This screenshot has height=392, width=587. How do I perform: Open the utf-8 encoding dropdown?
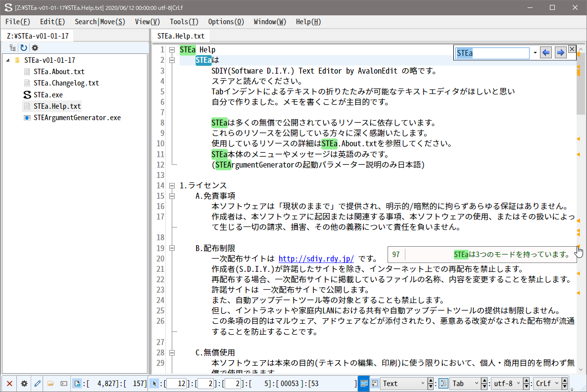pyautogui.click(x=507, y=384)
